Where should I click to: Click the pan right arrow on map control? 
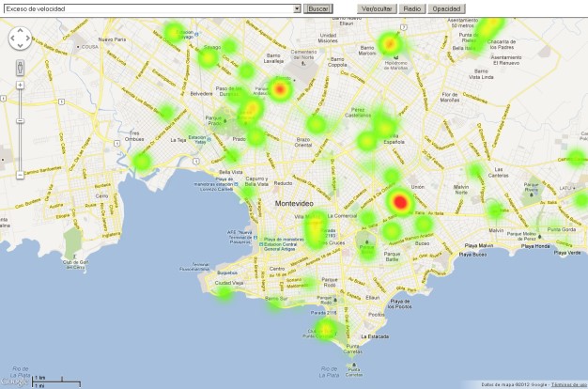(x=28, y=39)
